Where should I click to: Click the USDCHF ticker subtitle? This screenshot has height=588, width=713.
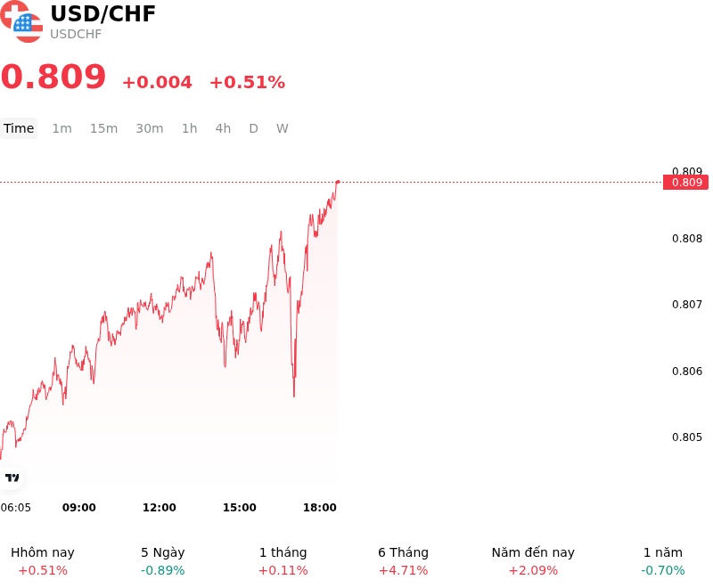pyautogui.click(x=76, y=34)
